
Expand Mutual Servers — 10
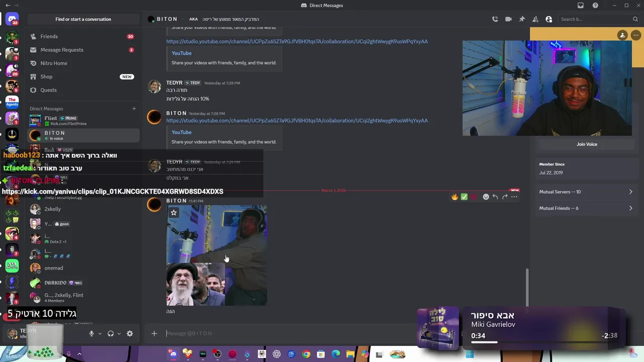click(586, 192)
